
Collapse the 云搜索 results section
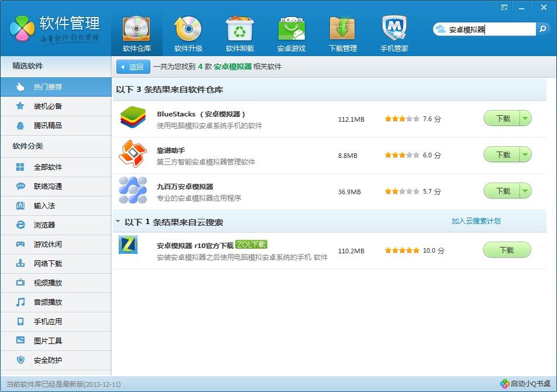pyautogui.click(x=118, y=222)
